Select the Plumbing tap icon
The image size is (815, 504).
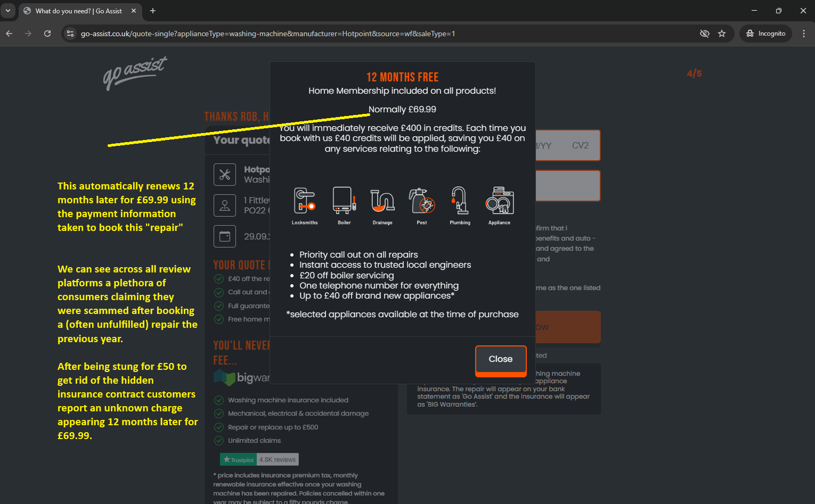coord(460,201)
